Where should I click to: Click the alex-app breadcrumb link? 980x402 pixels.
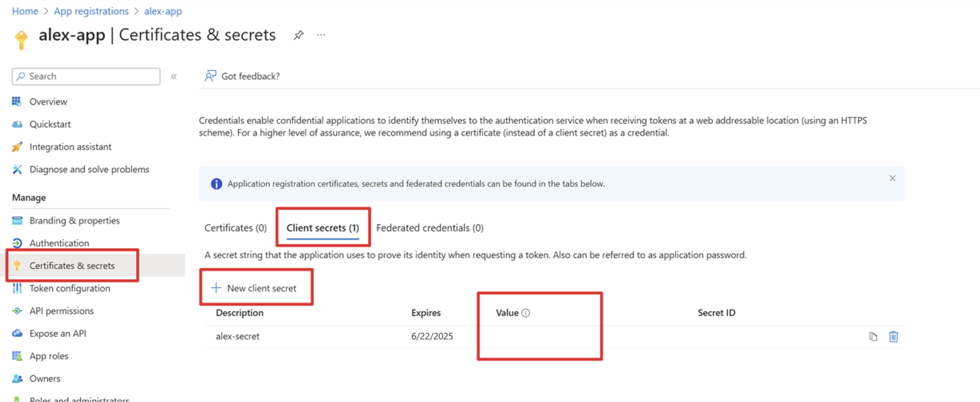tap(163, 11)
